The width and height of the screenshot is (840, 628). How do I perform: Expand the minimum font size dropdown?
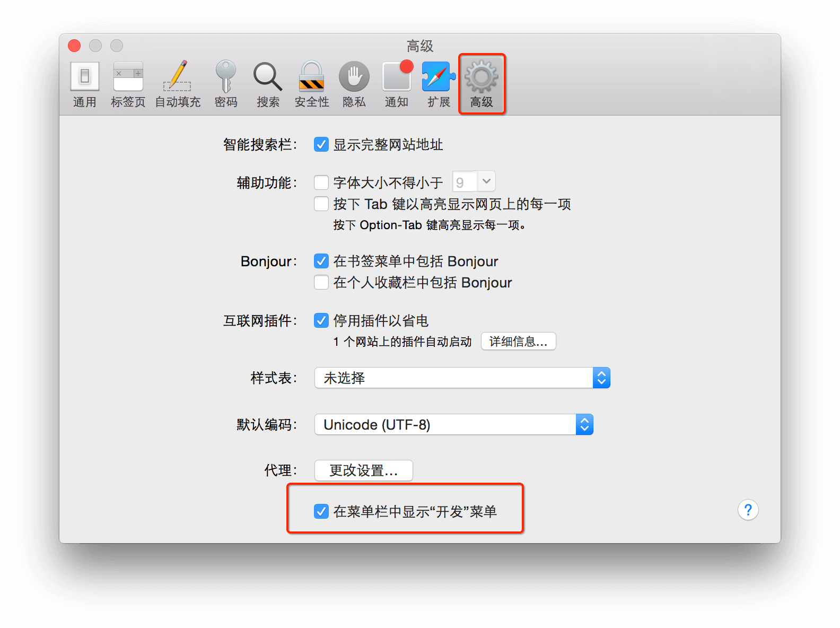click(486, 181)
